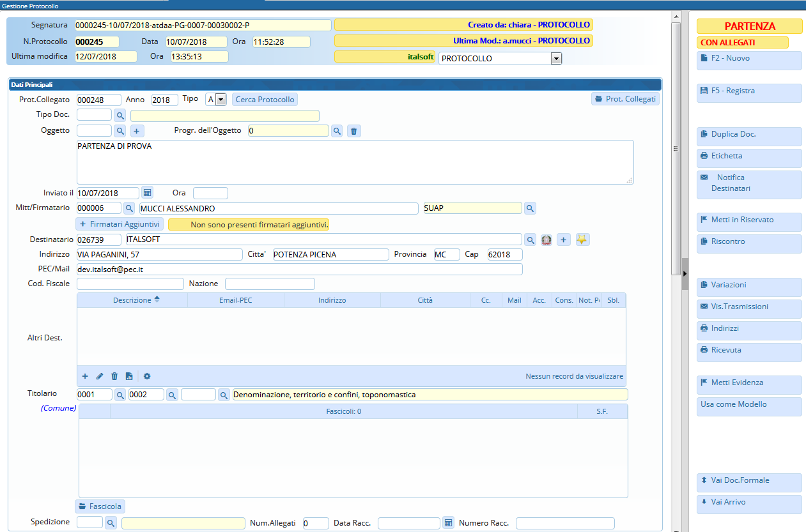The height and width of the screenshot is (532, 806).
Task: Click the search icon beside Tipo Doc. field
Action: tap(120, 116)
